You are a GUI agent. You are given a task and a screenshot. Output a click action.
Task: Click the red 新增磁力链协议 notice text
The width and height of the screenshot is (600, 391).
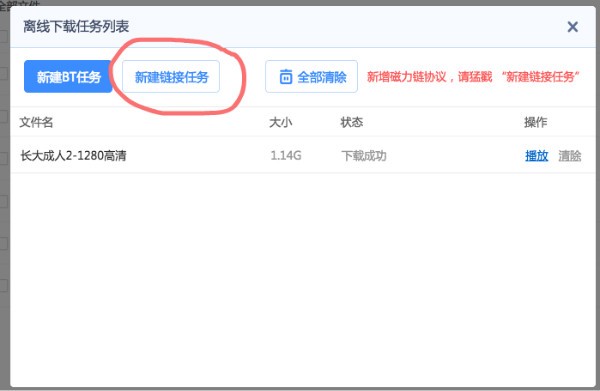473,77
